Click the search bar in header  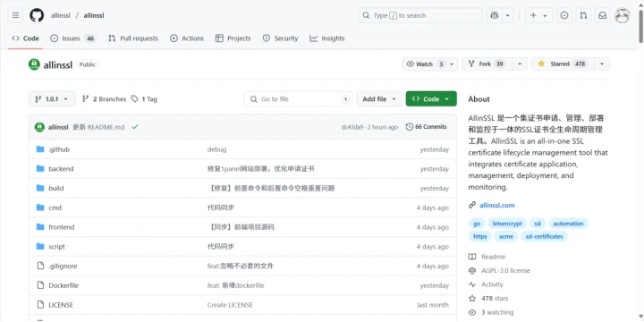click(x=420, y=15)
